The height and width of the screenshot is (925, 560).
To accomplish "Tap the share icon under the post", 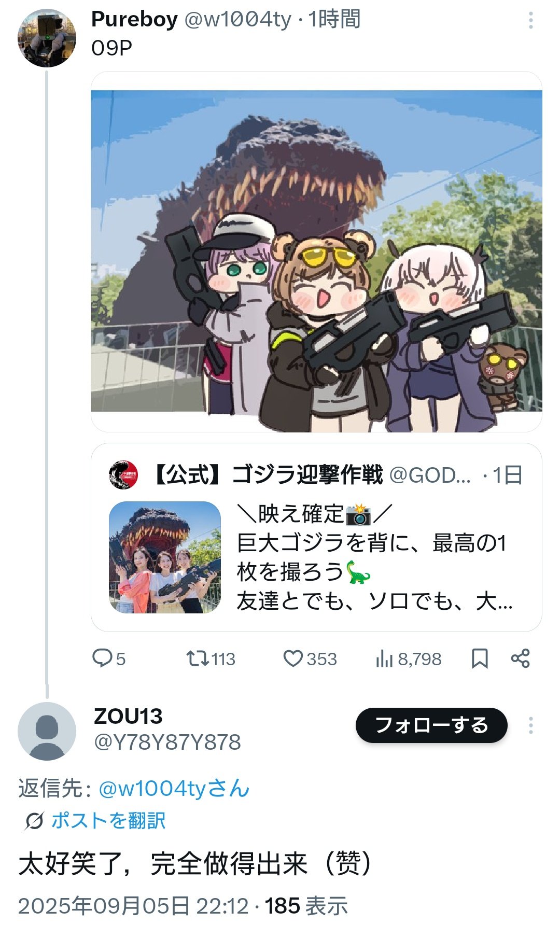I will tap(520, 658).
